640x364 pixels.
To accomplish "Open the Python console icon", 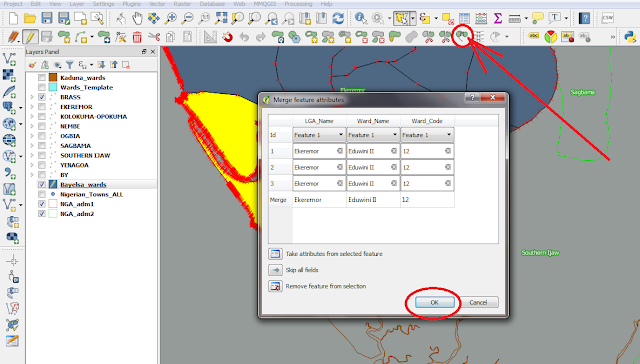I will point(631,37).
